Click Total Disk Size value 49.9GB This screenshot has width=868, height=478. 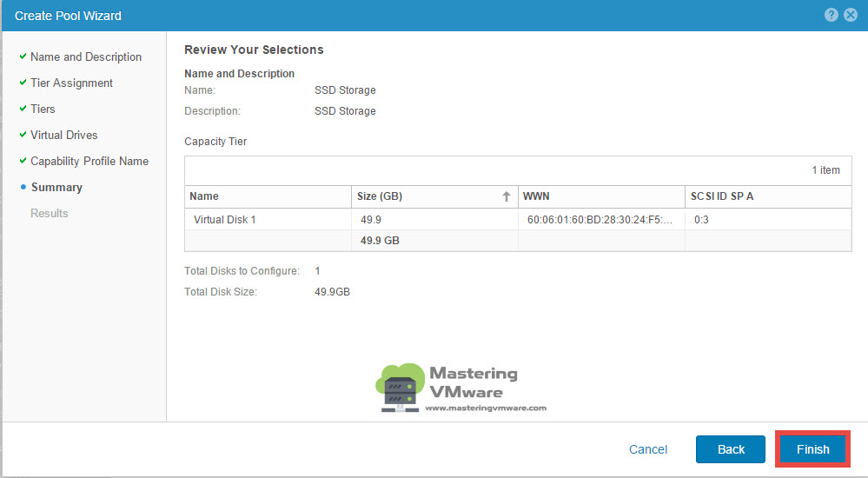click(332, 292)
